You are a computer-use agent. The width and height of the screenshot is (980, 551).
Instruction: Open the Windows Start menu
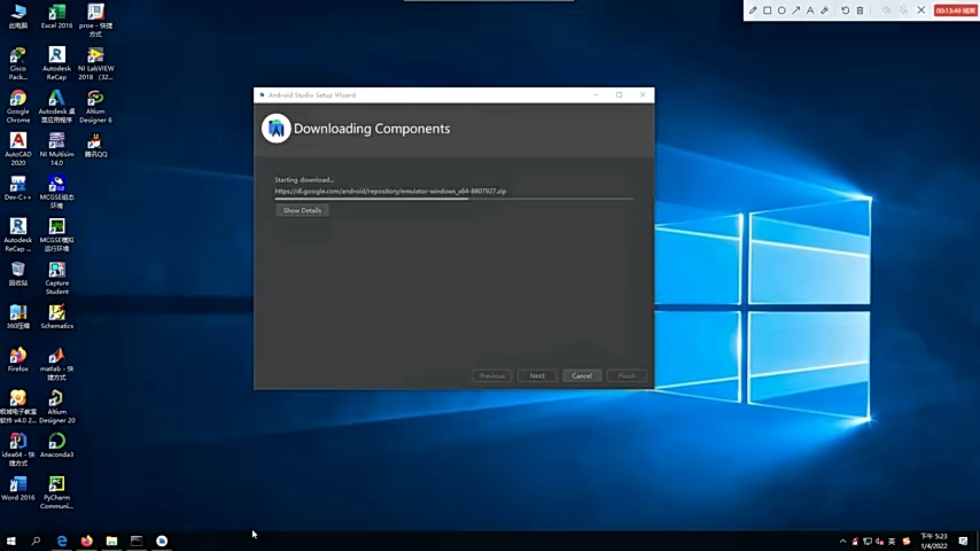click(11, 541)
